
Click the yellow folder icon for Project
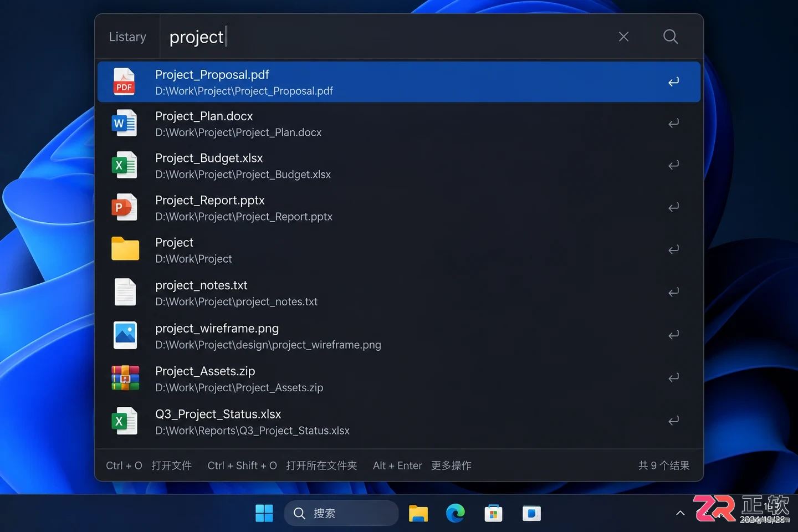pos(125,249)
